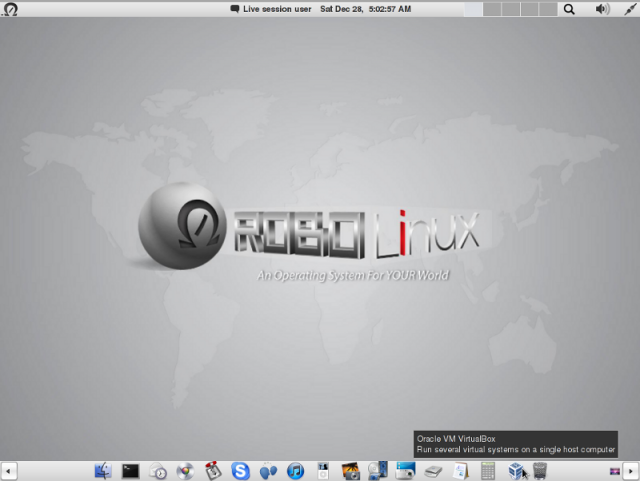Launch Oracle VM VirtualBox from dock
Image resolution: width=640 pixels, height=481 pixels.
click(516, 471)
